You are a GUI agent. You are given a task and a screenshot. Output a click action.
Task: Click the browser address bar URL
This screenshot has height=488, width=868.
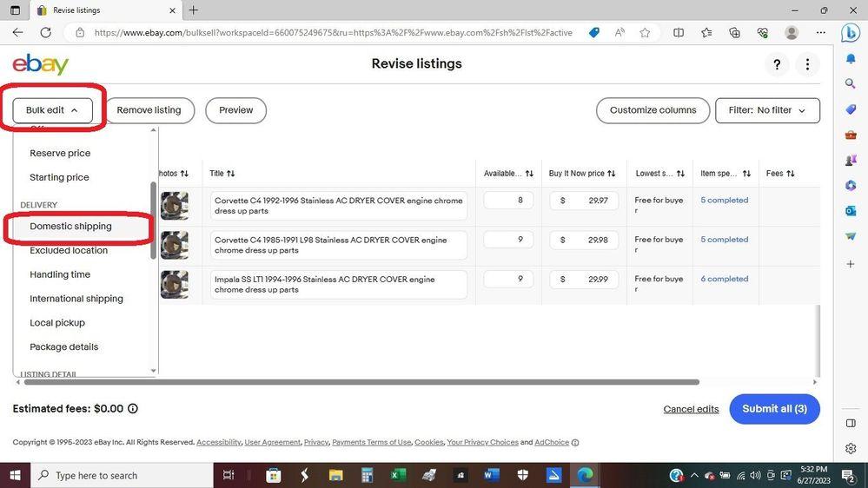(334, 33)
